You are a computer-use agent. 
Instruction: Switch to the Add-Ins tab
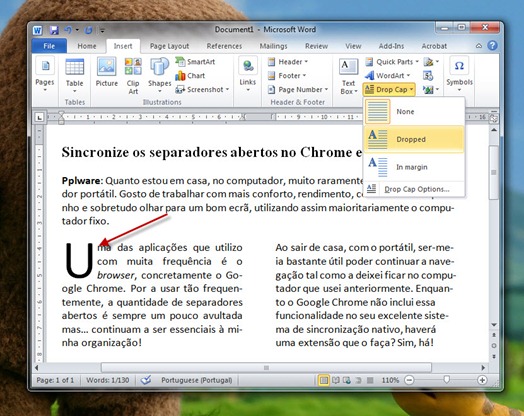391,46
